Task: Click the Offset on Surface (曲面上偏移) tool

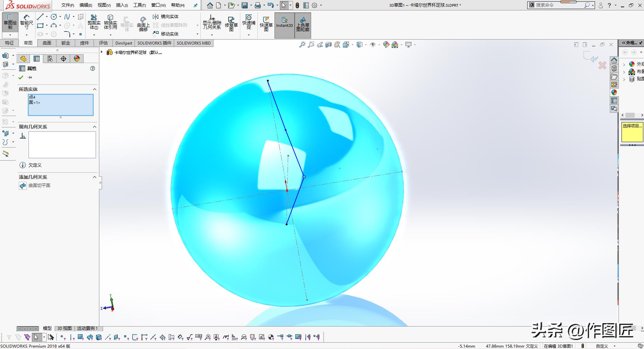Action: (143, 24)
